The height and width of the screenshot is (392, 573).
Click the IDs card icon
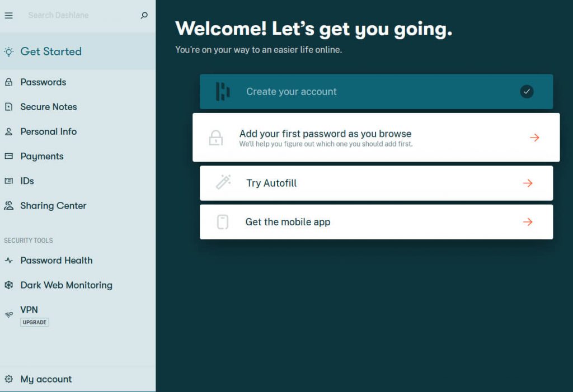coord(9,181)
